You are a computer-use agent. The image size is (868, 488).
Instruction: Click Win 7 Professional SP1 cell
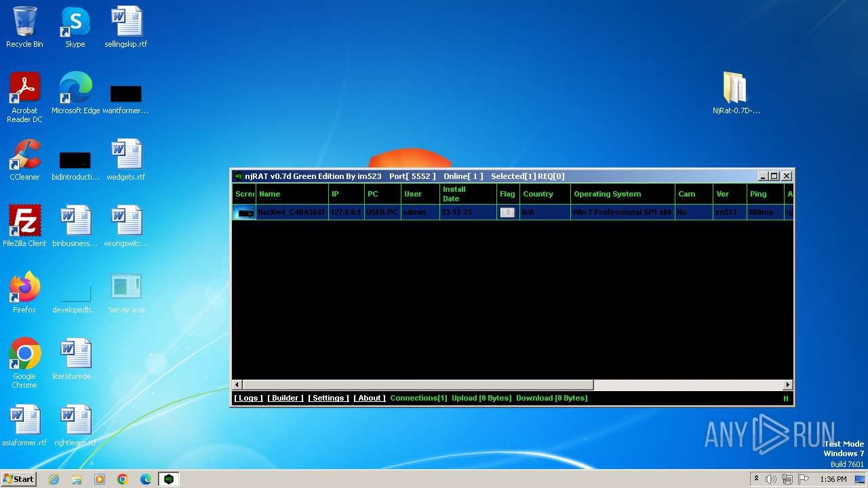623,212
